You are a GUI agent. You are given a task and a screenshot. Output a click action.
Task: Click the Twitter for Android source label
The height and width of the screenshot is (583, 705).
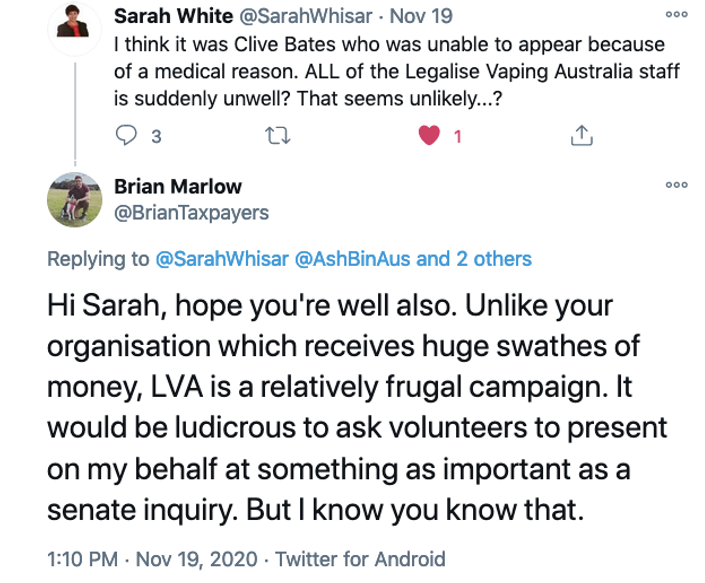click(x=360, y=558)
